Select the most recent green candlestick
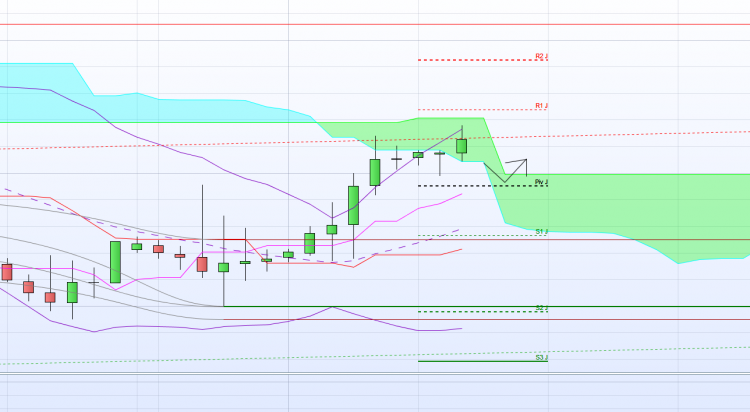 coord(462,146)
